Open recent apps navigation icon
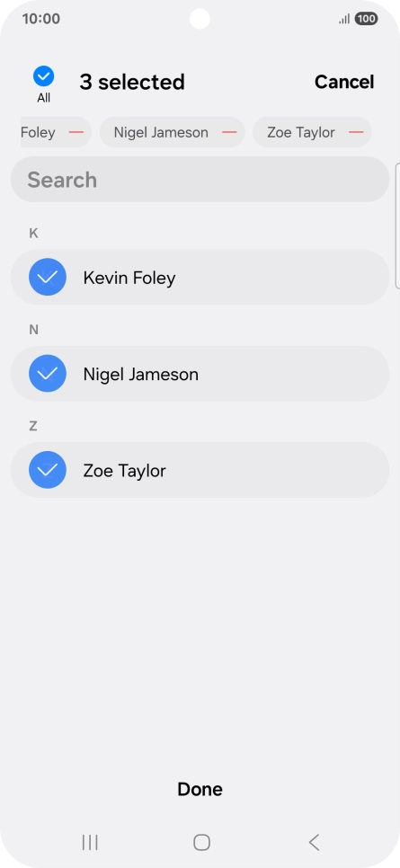 click(x=90, y=843)
